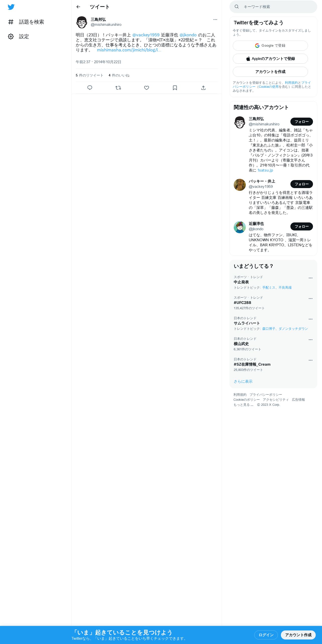
Task: Select 話題を検索 in the sidebar
Action: pos(26,22)
